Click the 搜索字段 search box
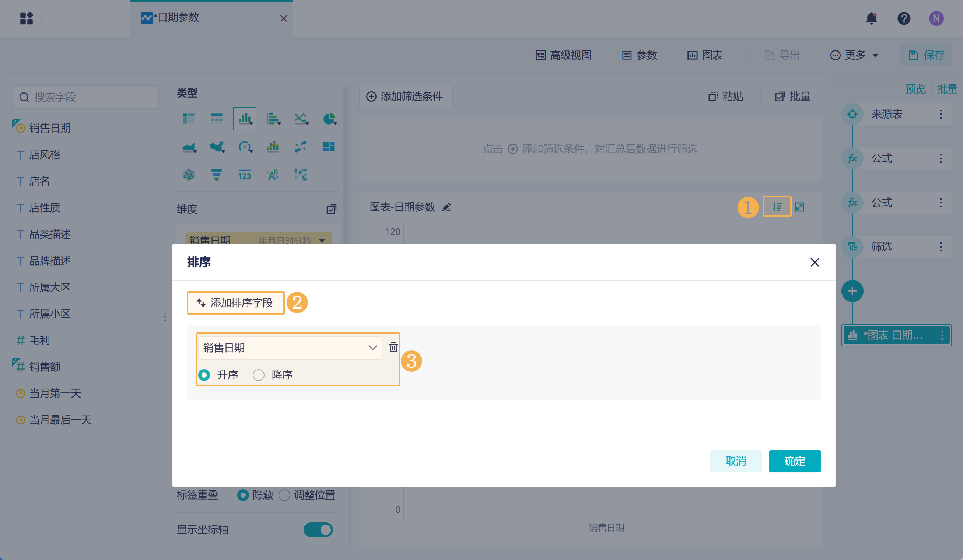 pyautogui.click(x=85, y=97)
